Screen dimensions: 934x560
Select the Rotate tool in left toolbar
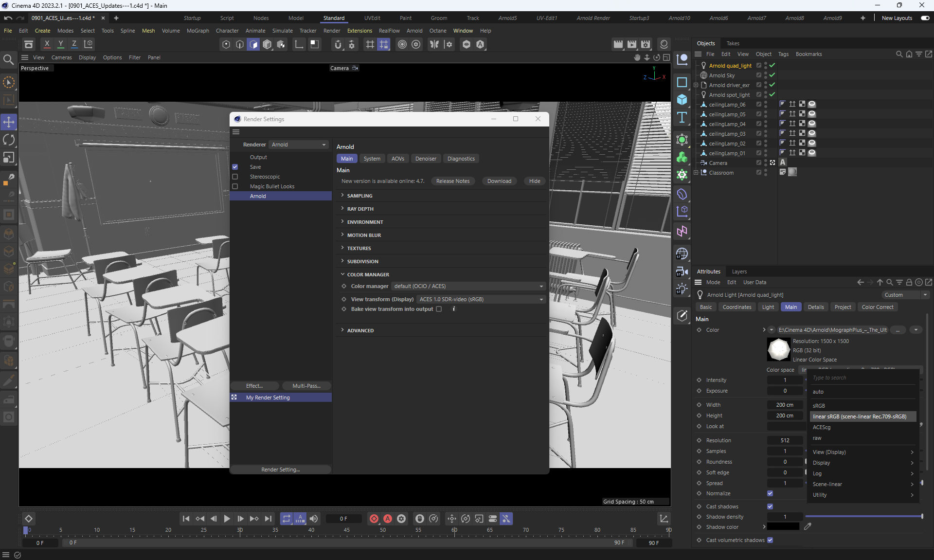9,140
